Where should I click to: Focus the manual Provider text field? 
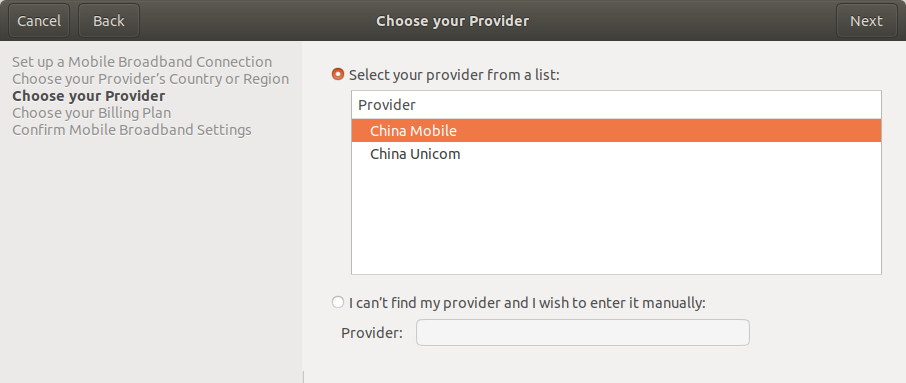click(582, 333)
